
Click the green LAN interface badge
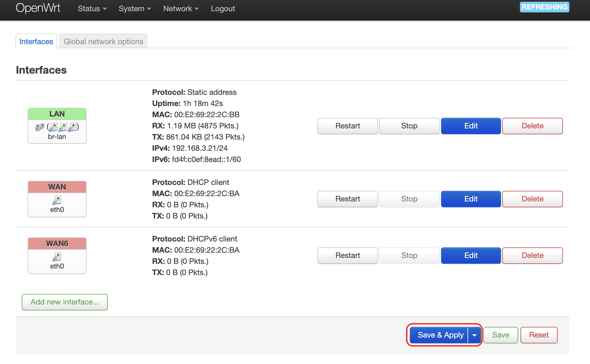[x=57, y=114]
